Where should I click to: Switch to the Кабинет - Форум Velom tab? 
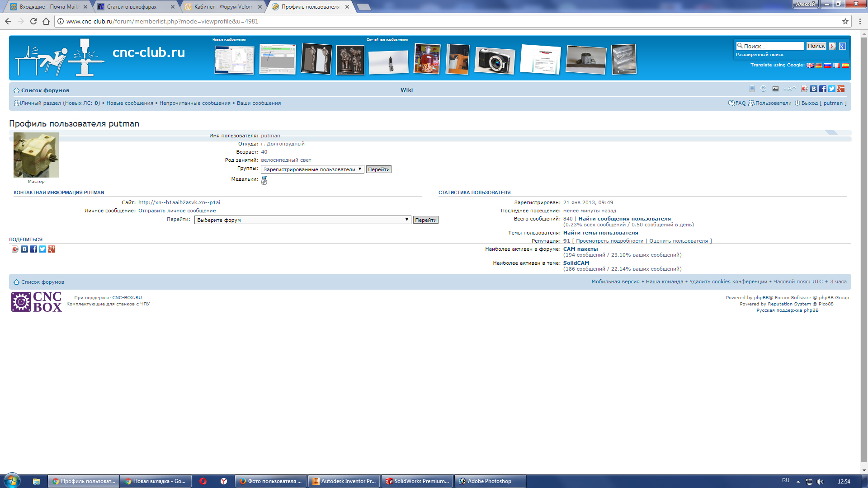click(x=223, y=7)
